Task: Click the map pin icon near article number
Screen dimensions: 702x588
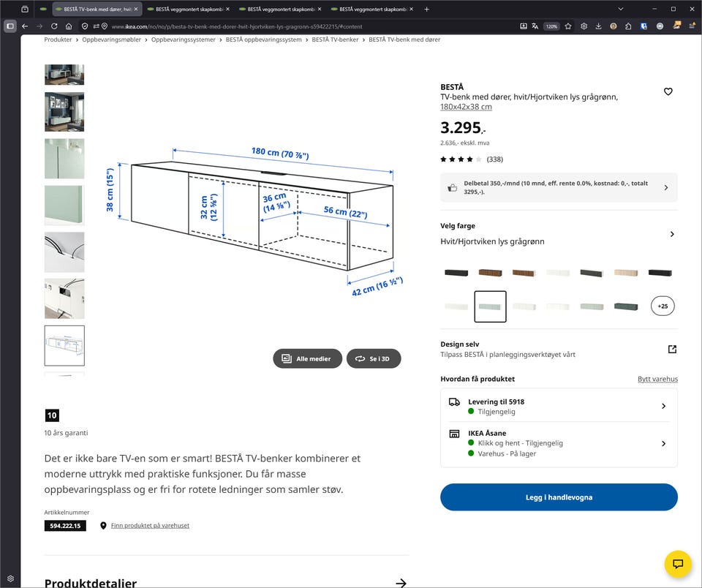Action: point(103,525)
